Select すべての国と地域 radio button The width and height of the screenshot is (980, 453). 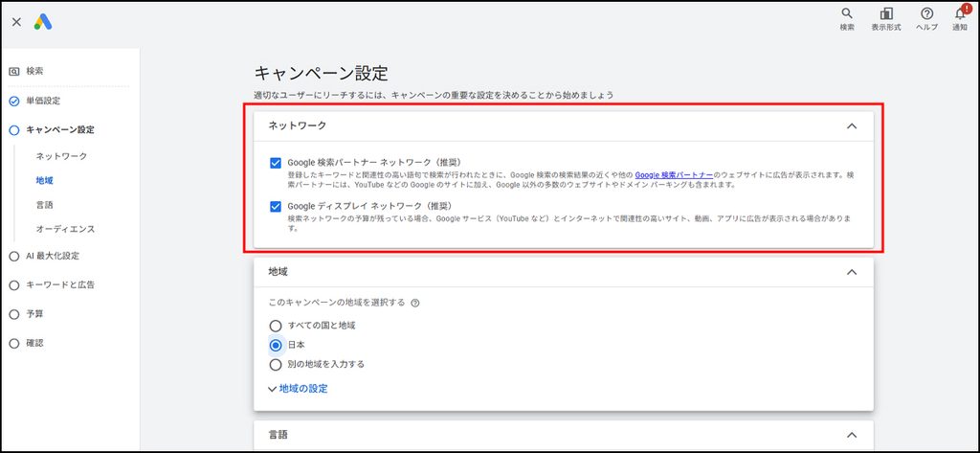[x=276, y=326]
